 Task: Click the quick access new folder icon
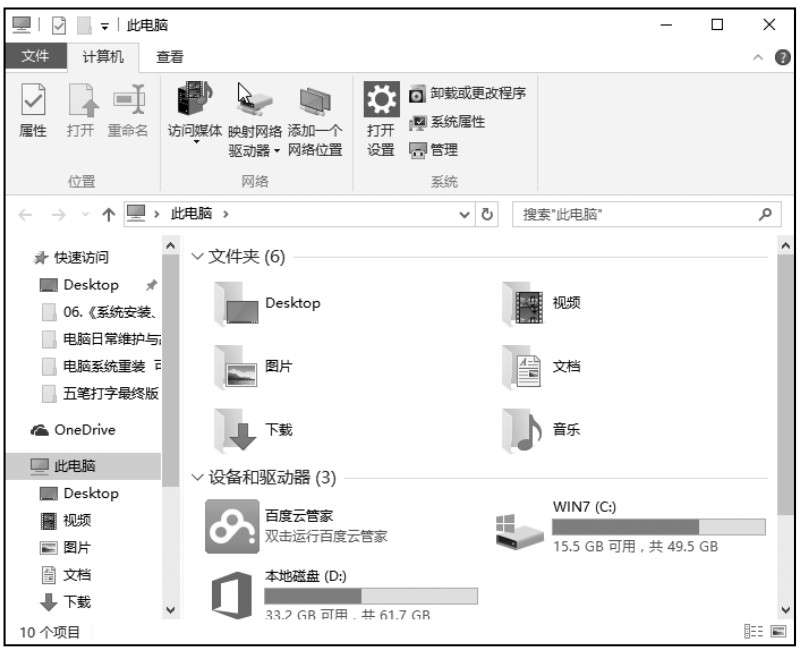[x=84, y=25]
